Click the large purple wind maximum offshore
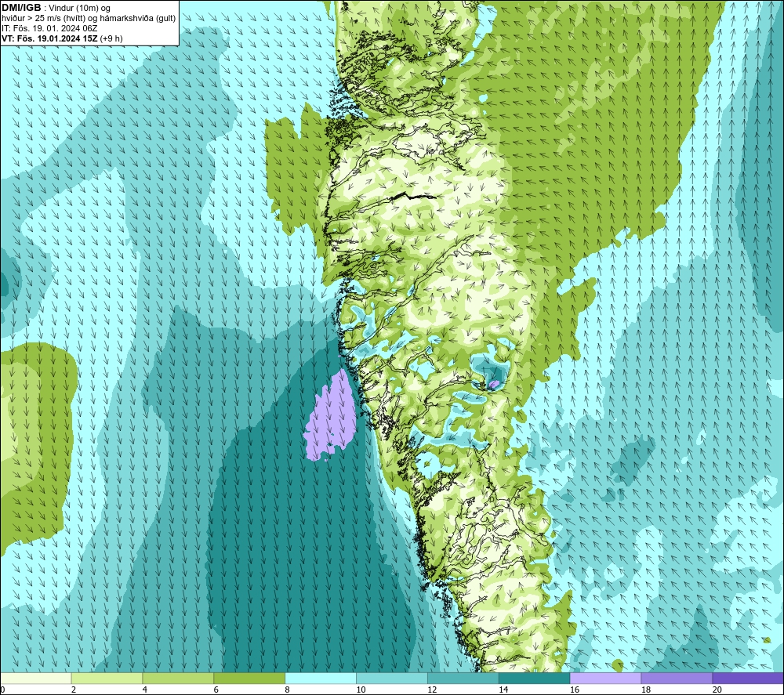 [331, 417]
